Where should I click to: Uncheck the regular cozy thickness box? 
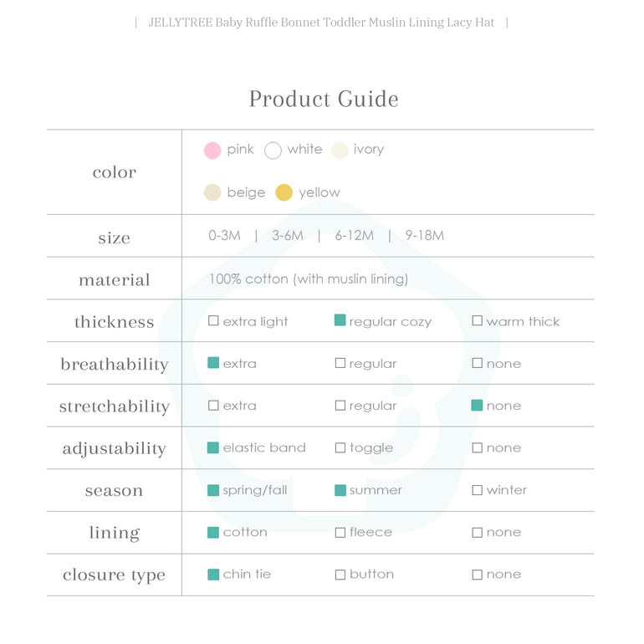[340, 320]
